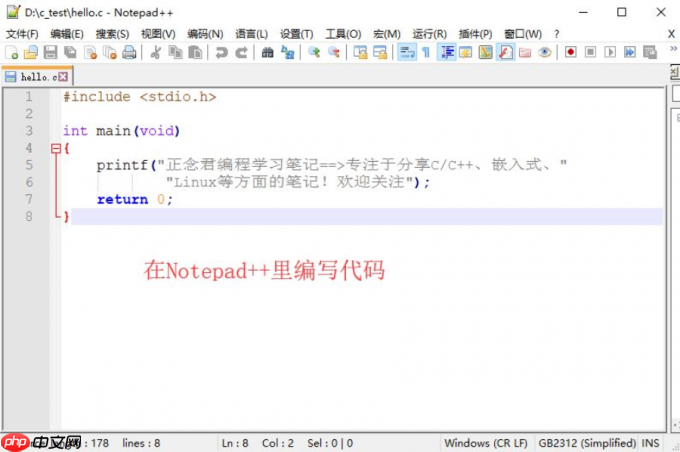Toggle the show all characters pilcrow icon
680x452 pixels.
pos(426,52)
